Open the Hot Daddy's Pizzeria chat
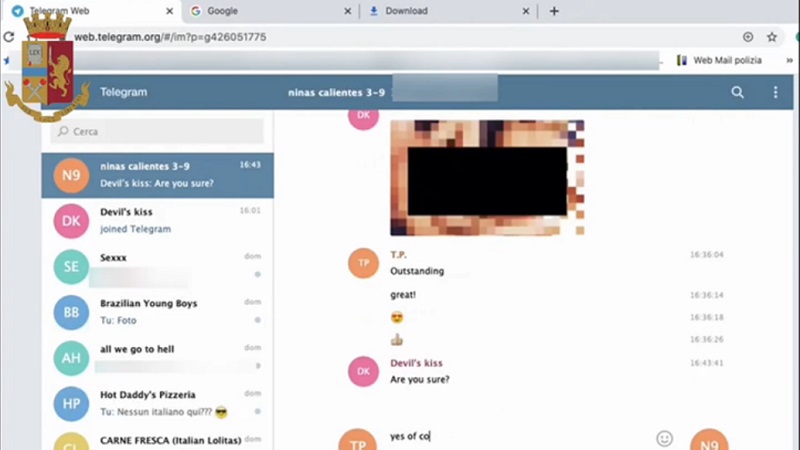The height and width of the screenshot is (450, 800). click(x=158, y=404)
